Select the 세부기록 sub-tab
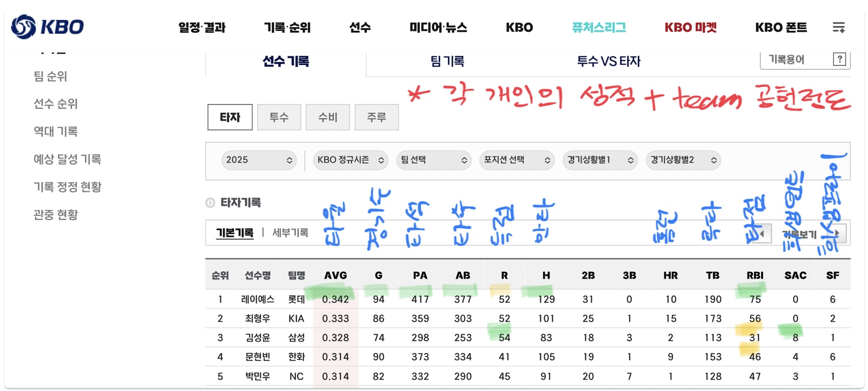868x391 pixels. pos(290,233)
